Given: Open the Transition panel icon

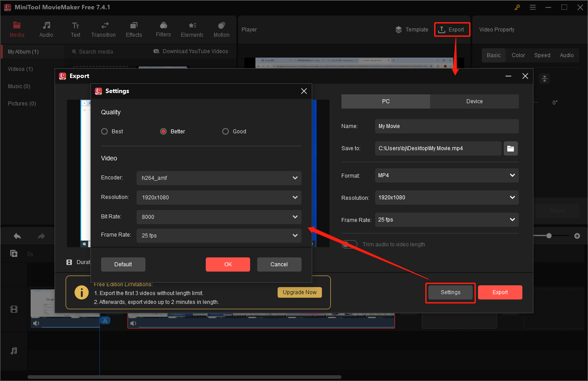Looking at the screenshot, I should coord(105,25).
